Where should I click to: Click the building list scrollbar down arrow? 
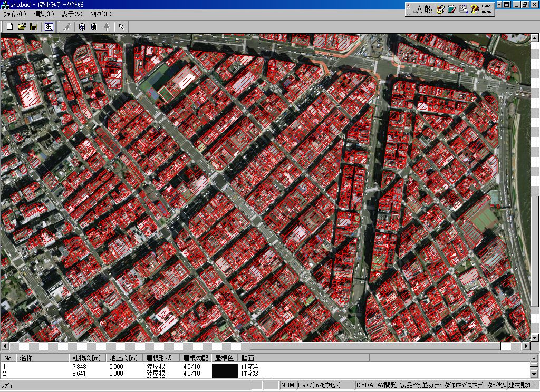click(534, 374)
